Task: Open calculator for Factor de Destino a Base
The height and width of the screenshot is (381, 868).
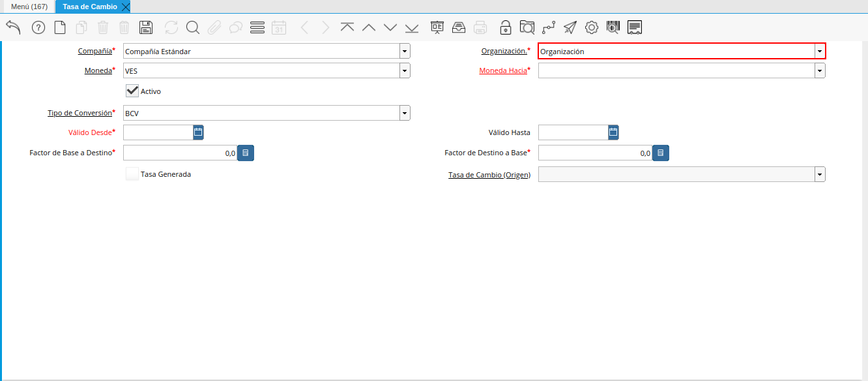Action: pos(661,153)
